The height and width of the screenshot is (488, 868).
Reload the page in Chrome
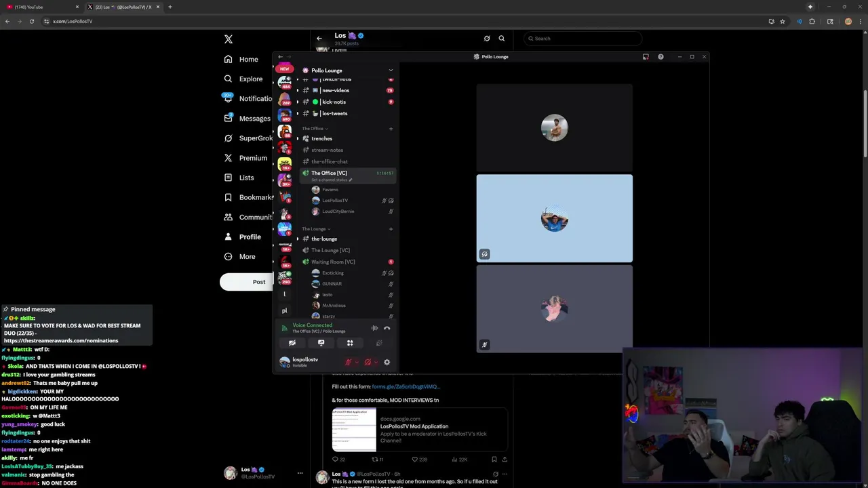(32, 21)
